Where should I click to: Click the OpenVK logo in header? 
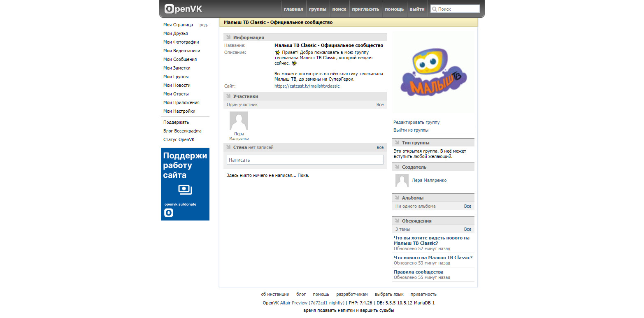(x=183, y=9)
